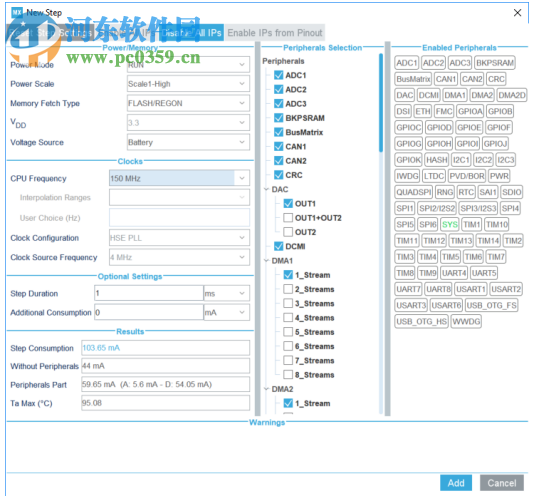Open Step Duration unit dropdown
The image size is (535, 500).
point(227,294)
